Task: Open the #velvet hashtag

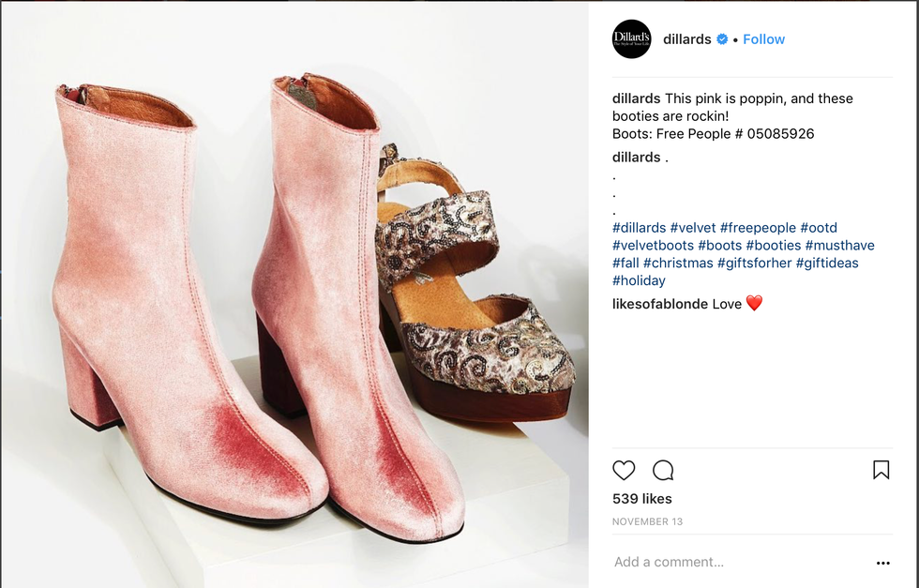Action: click(694, 228)
